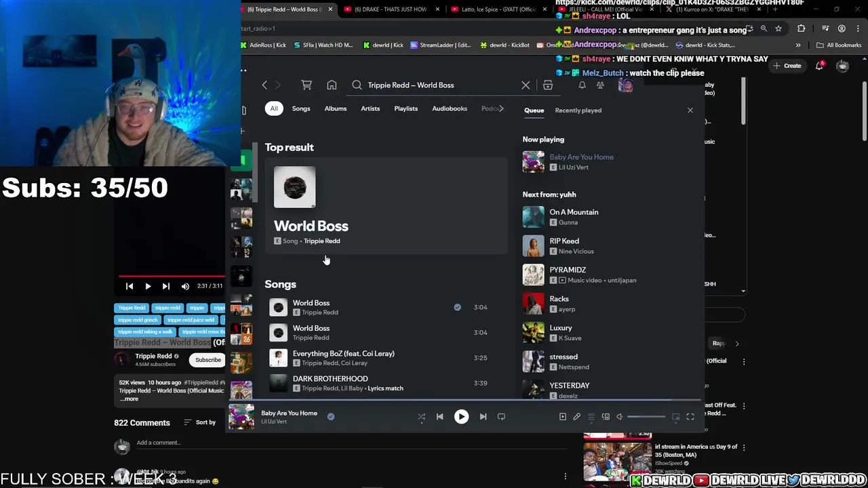The height and width of the screenshot is (488, 868).
Task: Clear the Spotify search field with X
Action: click(x=526, y=85)
